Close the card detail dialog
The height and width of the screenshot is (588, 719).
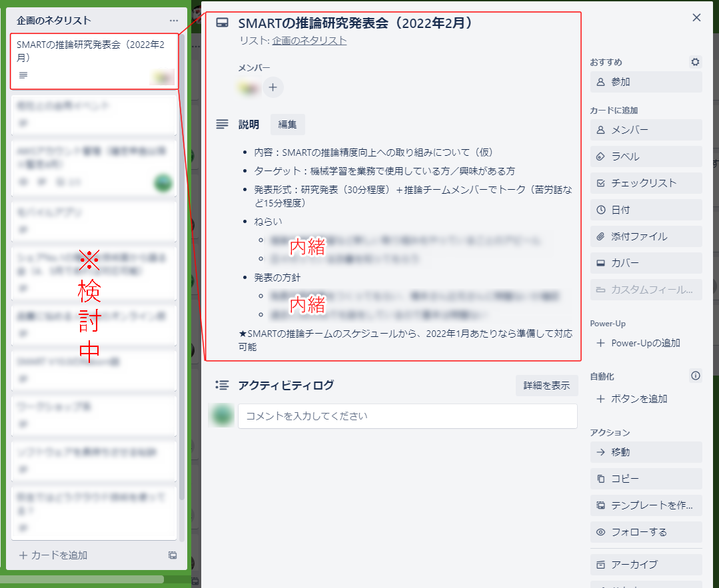[x=696, y=17]
